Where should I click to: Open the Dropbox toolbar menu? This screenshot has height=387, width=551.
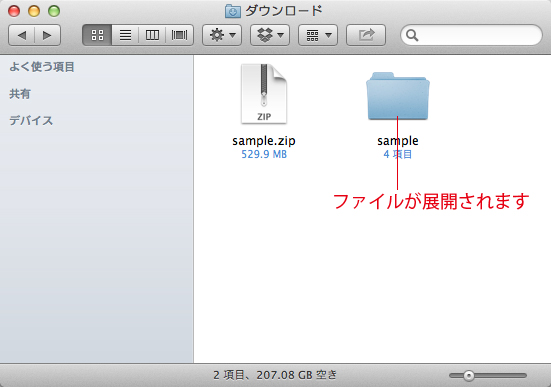click(x=270, y=35)
